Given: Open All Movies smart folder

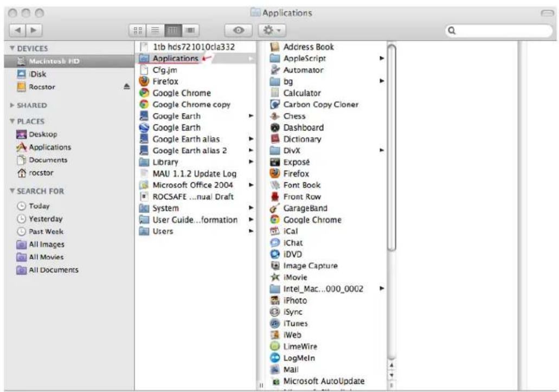Looking at the screenshot, I should click(40, 257).
